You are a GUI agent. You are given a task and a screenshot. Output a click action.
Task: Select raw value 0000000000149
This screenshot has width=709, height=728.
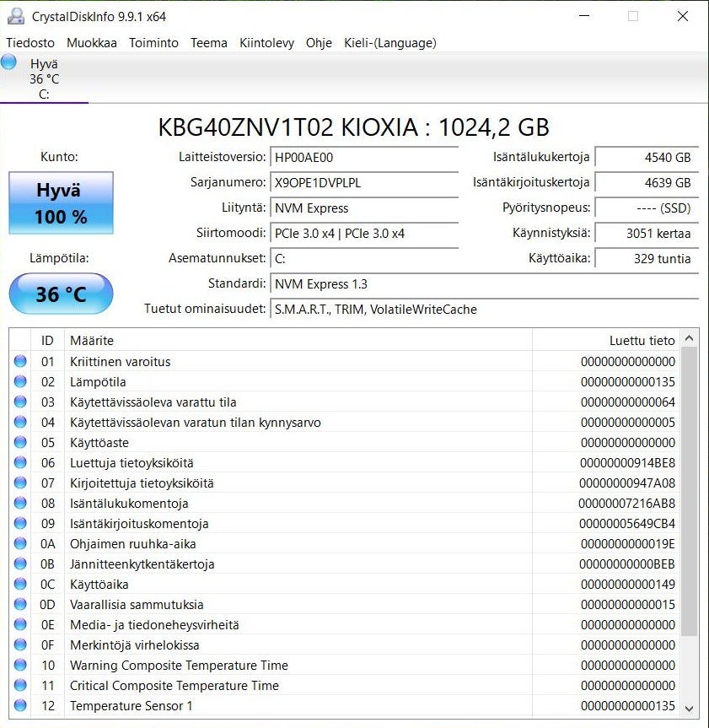[x=628, y=585]
